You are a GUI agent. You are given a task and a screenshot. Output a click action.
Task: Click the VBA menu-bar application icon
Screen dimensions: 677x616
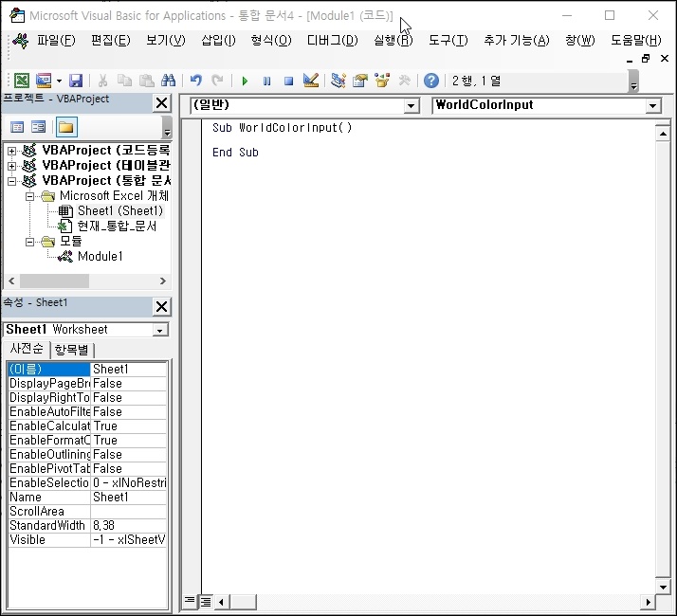20,41
